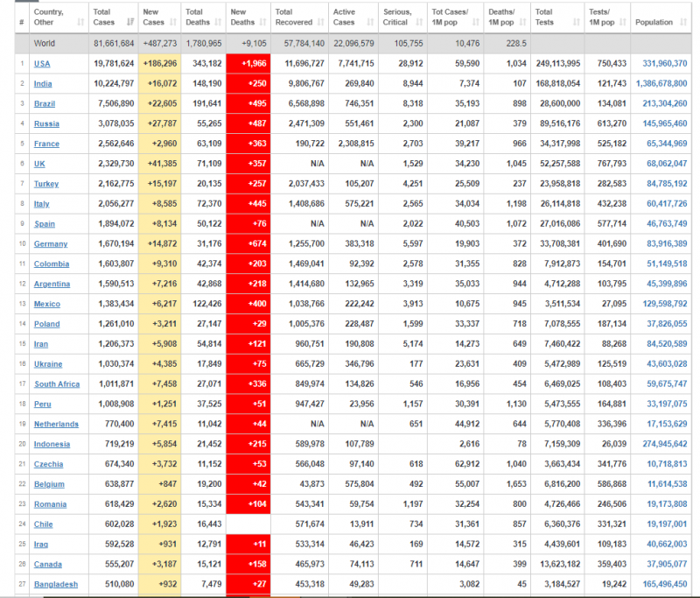Open the Argentina country link
The image size is (700, 598).
(x=52, y=284)
